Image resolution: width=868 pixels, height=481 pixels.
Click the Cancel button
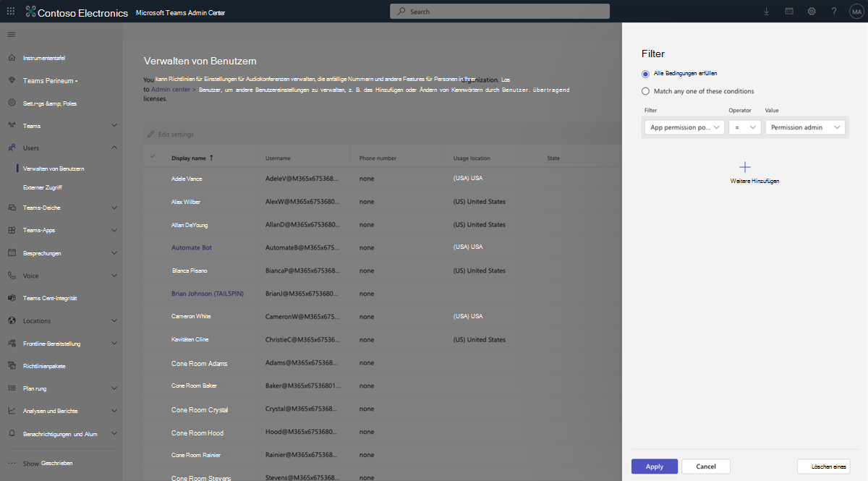point(706,467)
